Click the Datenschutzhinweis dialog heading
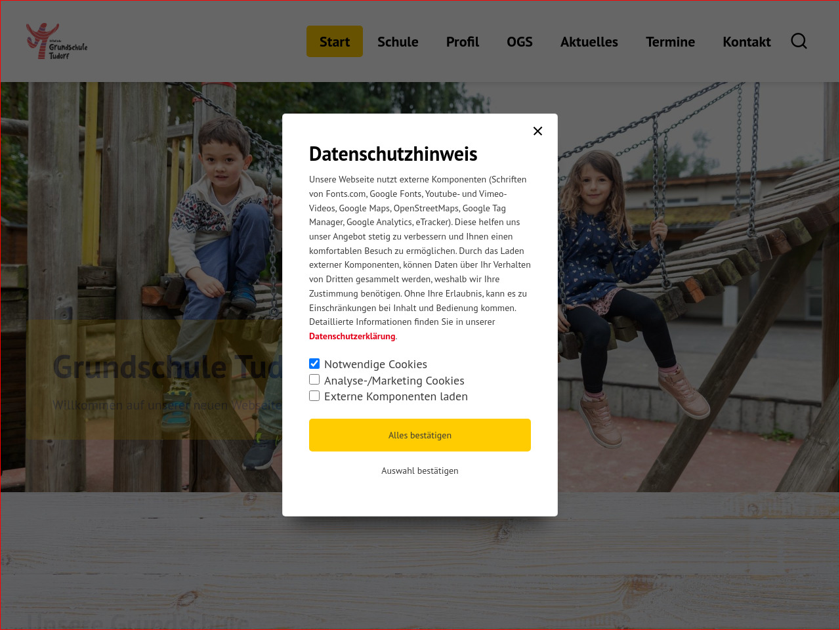This screenshot has width=840, height=630. click(x=393, y=154)
